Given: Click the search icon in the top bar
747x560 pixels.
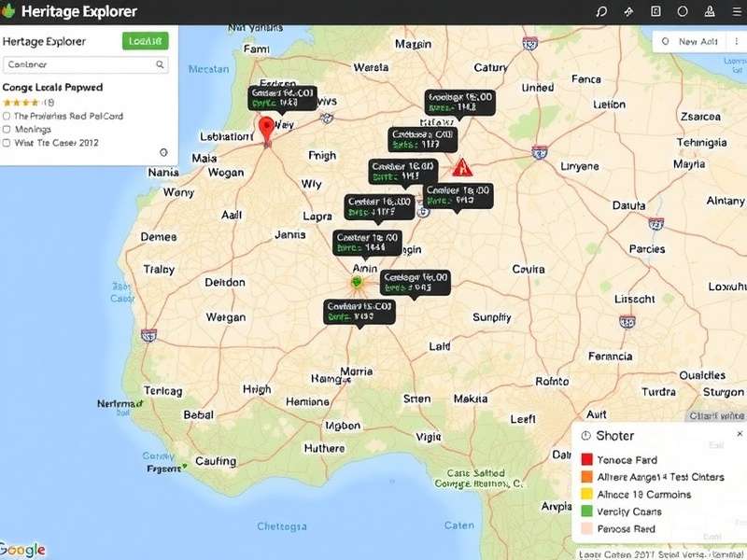Looking at the screenshot, I should click(601, 12).
